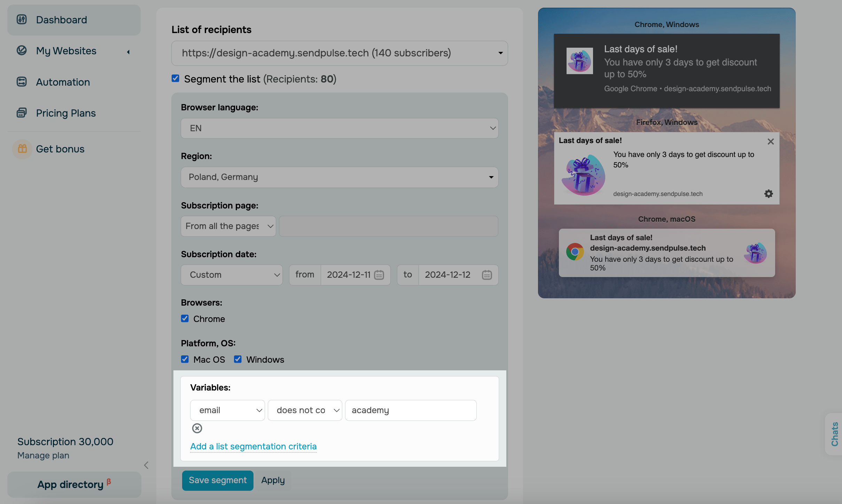Uncheck the Segment the list checkbox
842x504 pixels.
(176, 79)
